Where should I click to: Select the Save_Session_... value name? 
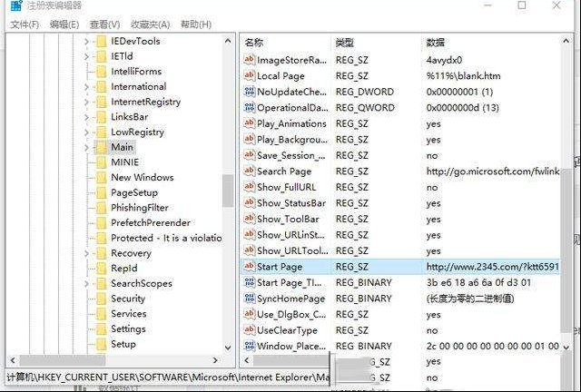click(x=291, y=155)
